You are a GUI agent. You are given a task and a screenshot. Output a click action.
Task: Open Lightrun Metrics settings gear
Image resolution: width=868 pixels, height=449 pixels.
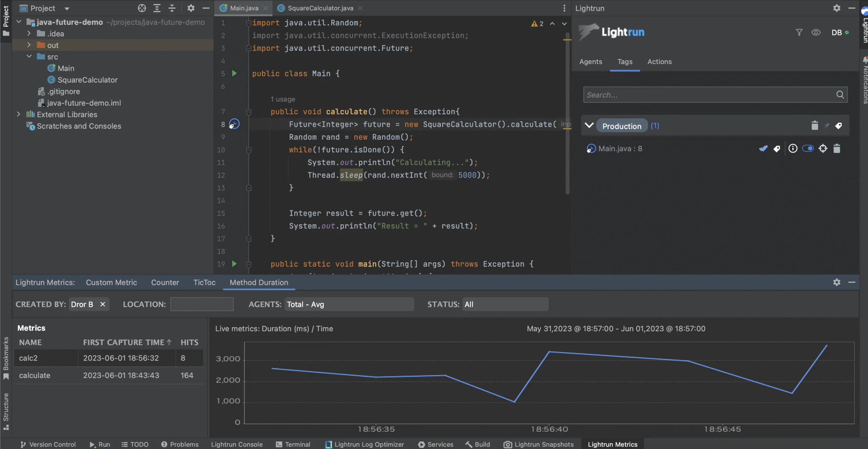837,282
